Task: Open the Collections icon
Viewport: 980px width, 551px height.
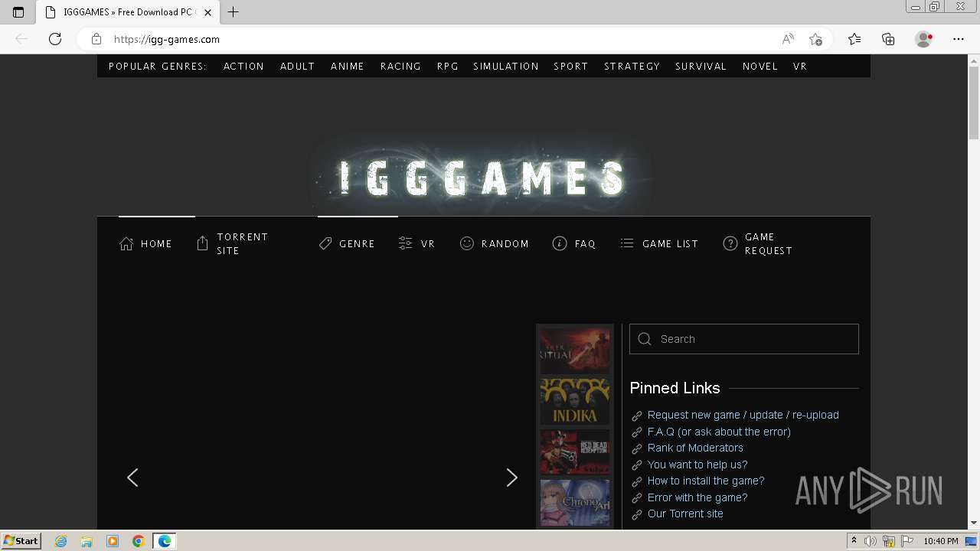Action: pos(888,39)
